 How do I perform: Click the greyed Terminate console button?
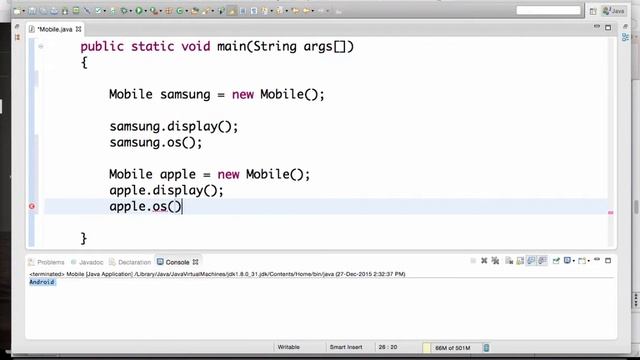click(473, 260)
